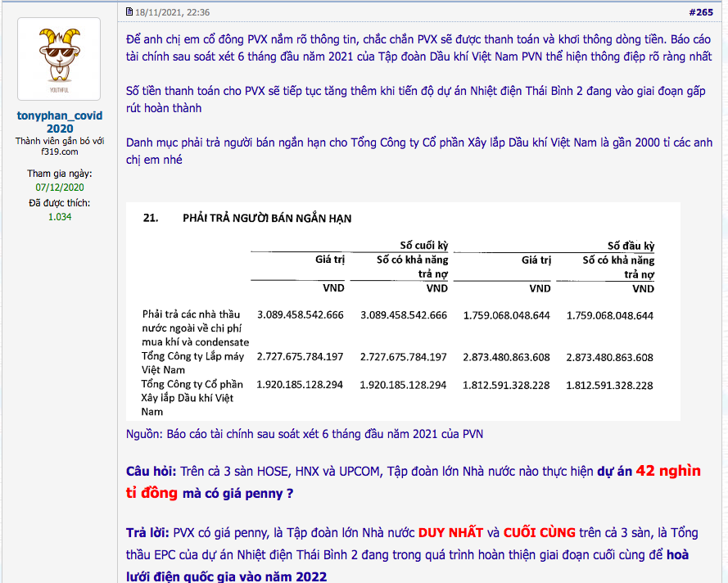The height and width of the screenshot is (583, 728).
Task: Select the user title 'Thành viên gắn bó với f319.com'
Action: (60, 147)
